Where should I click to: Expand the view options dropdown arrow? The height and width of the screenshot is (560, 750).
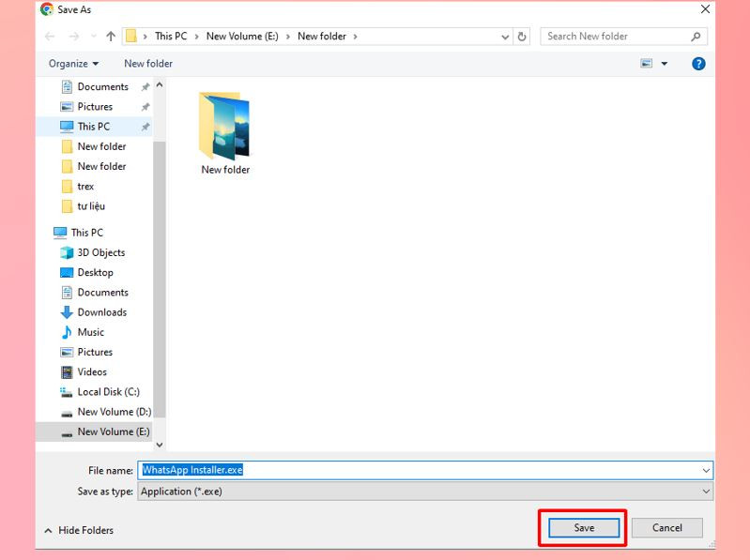coord(665,64)
